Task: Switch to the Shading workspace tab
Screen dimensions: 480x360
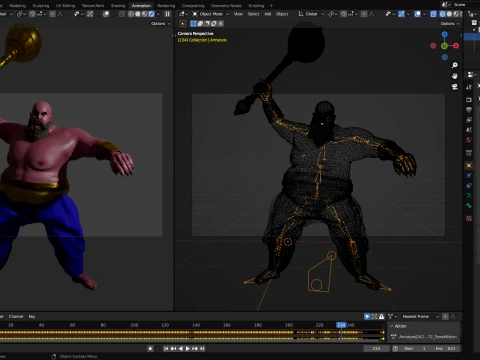Action: pyautogui.click(x=118, y=6)
